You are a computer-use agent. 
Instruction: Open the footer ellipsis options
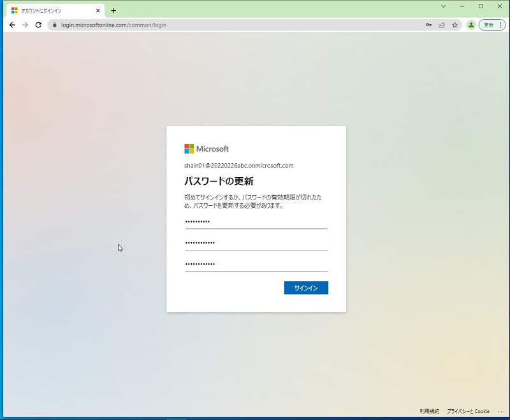point(501,412)
